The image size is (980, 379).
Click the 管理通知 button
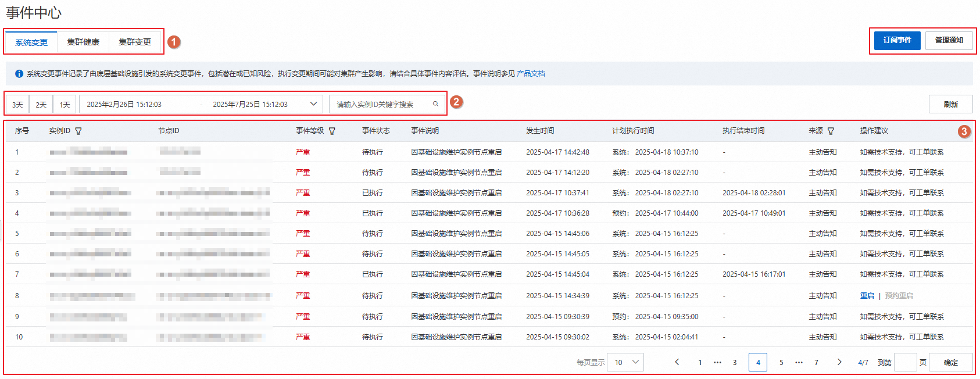pyautogui.click(x=949, y=40)
